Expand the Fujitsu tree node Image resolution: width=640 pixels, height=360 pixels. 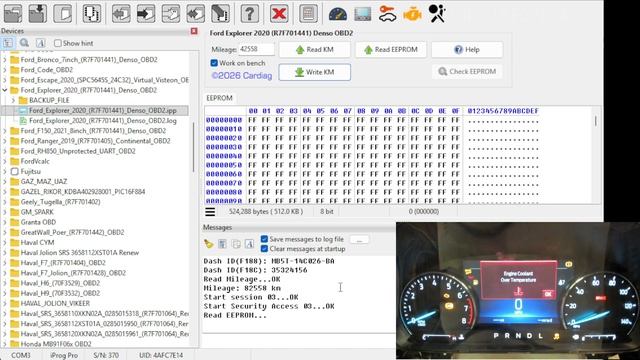point(5,171)
